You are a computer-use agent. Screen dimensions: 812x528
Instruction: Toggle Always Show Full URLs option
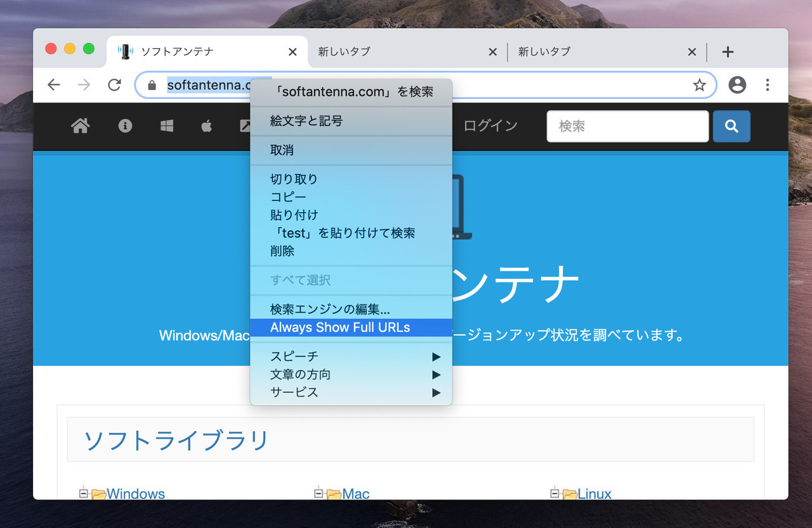point(340,328)
